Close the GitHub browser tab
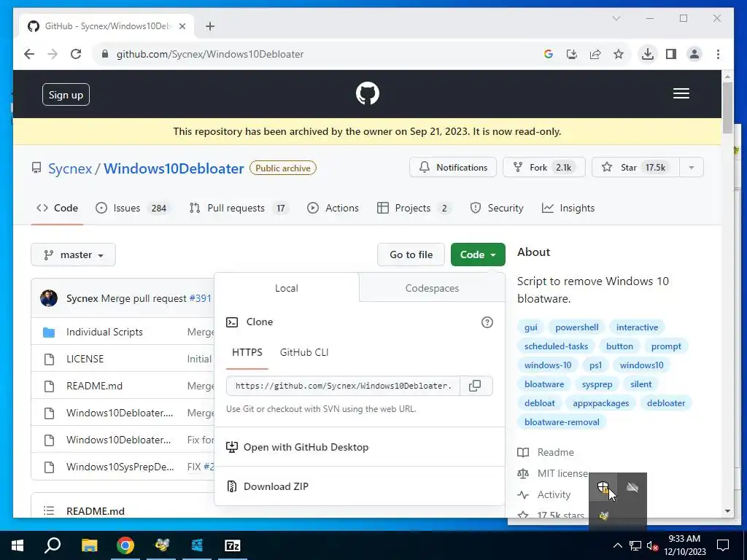The image size is (747, 560). tap(182, 26)
